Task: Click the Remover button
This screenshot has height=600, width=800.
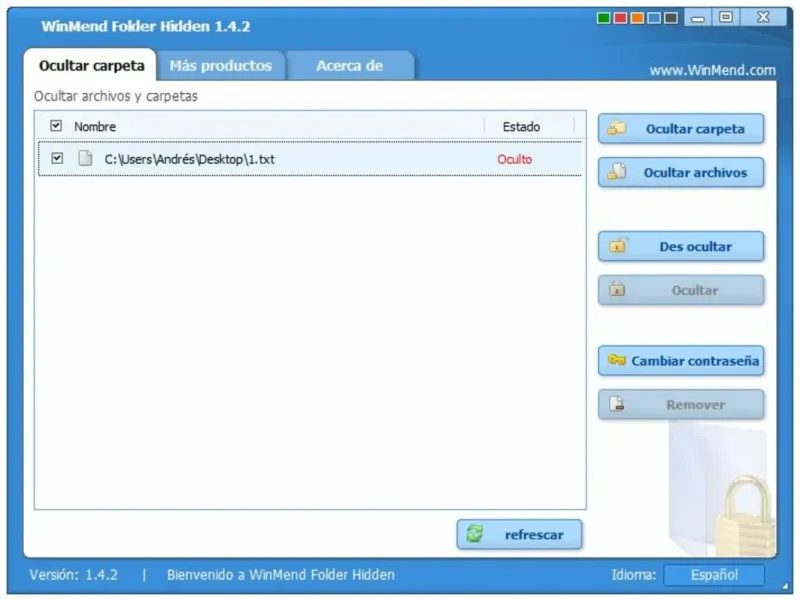Action: [x=681, y=405]
